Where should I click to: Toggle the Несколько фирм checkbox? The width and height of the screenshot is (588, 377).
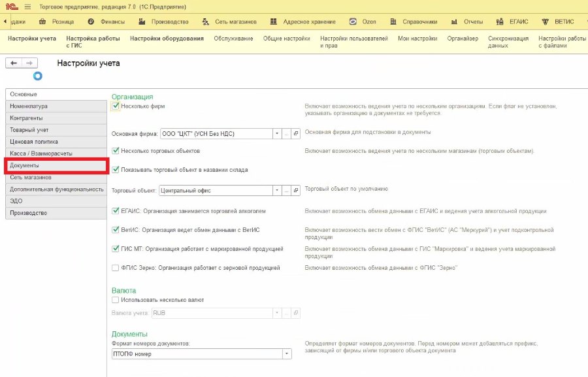(116, 106)
